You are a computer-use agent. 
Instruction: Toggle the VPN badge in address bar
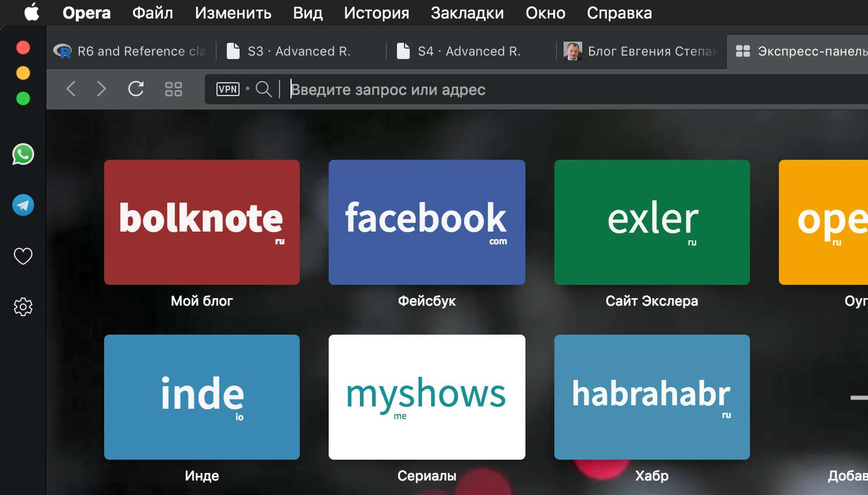click(x=228, y=89)
